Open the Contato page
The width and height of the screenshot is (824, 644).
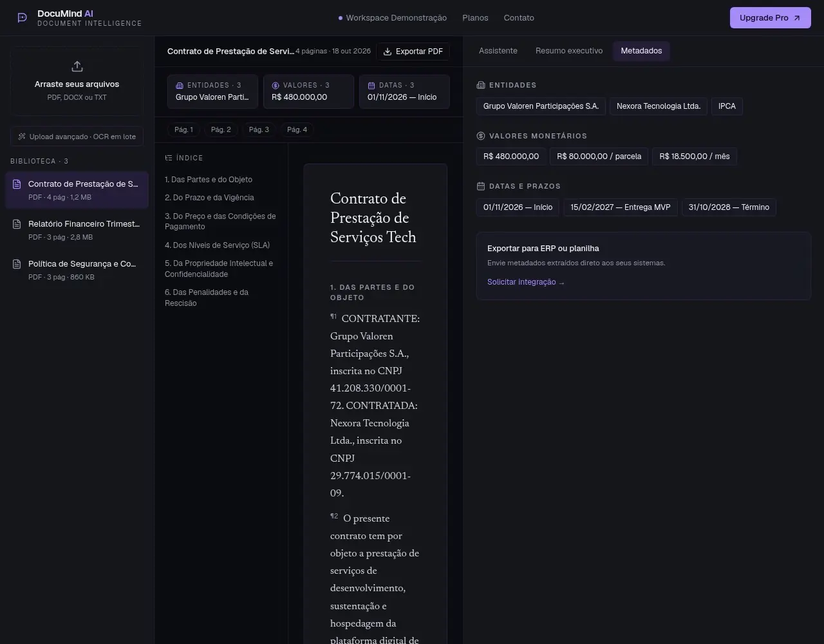pos(519,18)
